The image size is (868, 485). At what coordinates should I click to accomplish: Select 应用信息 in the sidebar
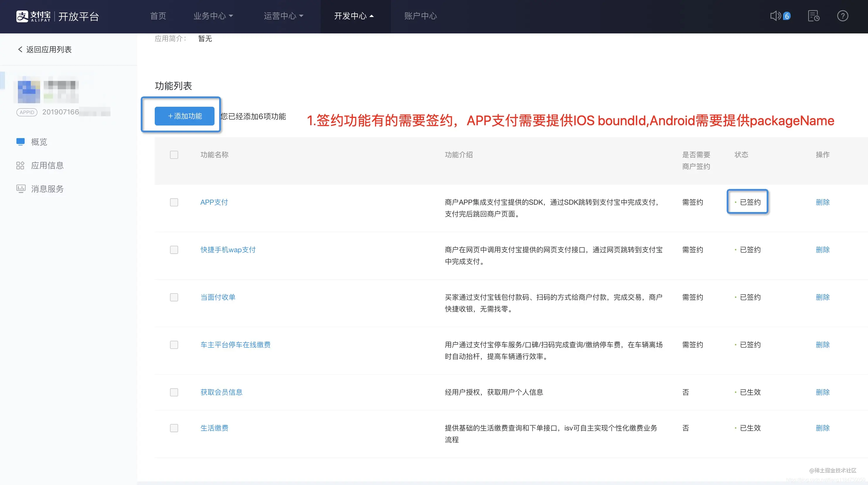point(47,166)
